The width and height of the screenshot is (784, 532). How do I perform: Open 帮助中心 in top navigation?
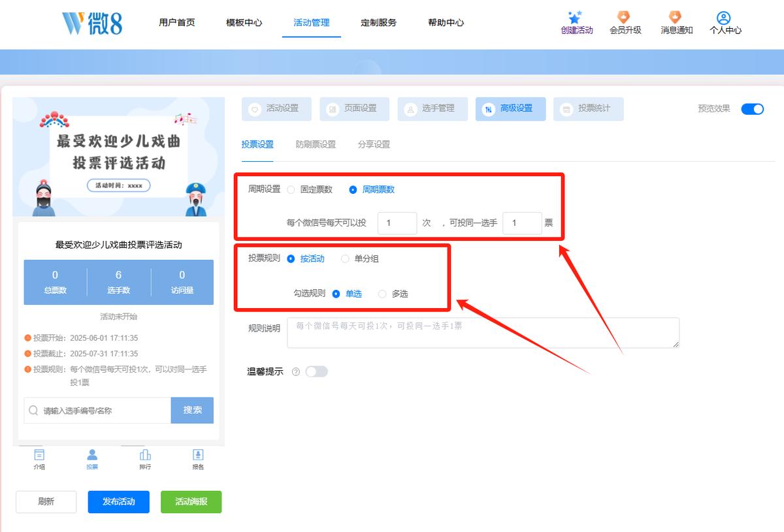(446, 22)
